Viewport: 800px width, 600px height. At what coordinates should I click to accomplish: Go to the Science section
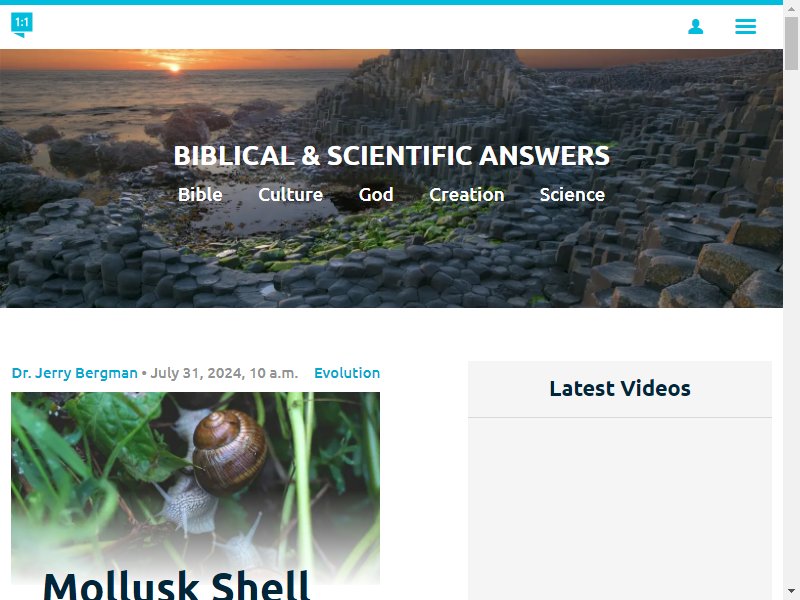(572, 194)
